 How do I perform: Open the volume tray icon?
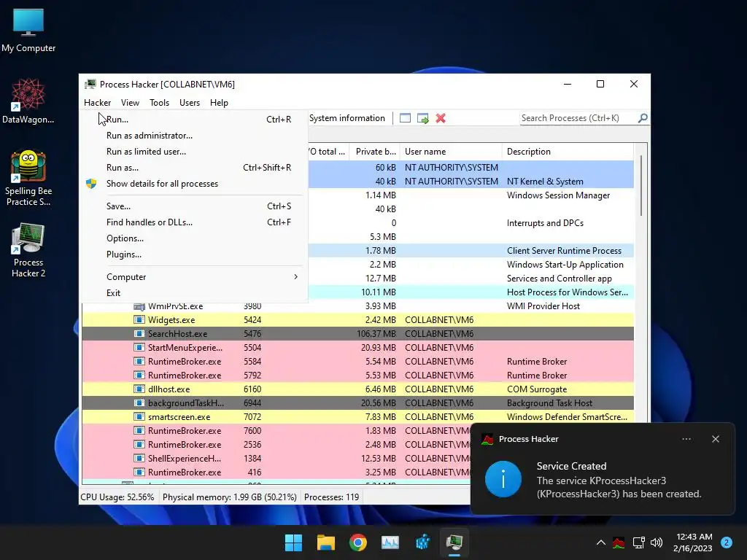click(657, 542)
